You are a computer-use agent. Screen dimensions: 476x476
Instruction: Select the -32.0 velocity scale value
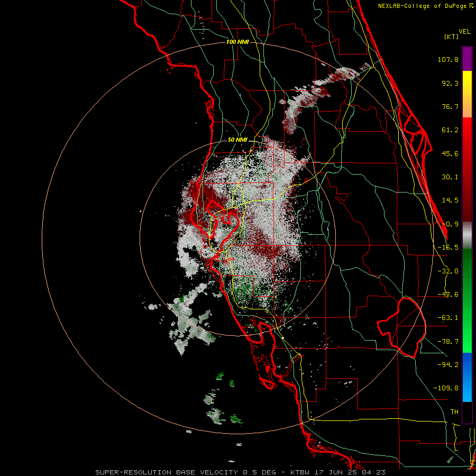[448, 271]
